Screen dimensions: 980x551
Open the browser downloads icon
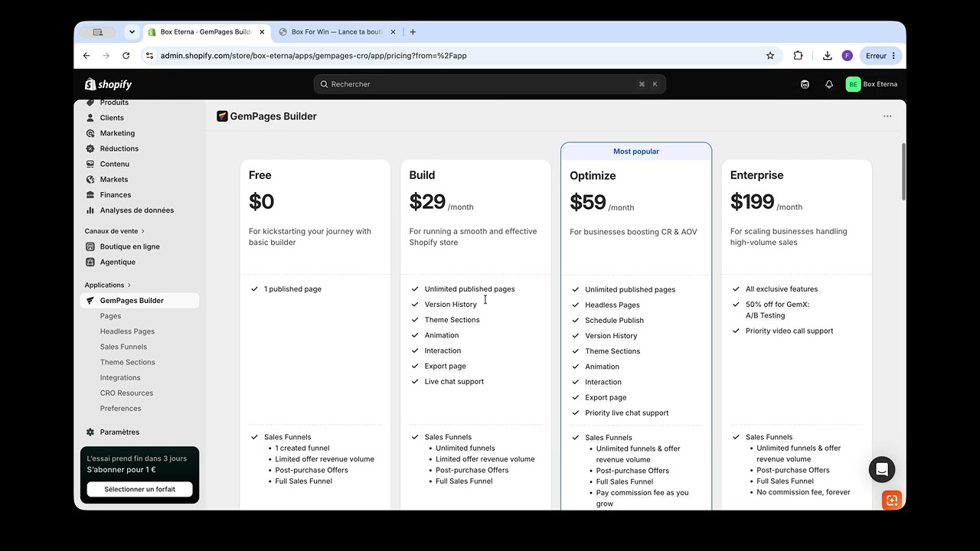pyautogui.click(x=827, y=56)
